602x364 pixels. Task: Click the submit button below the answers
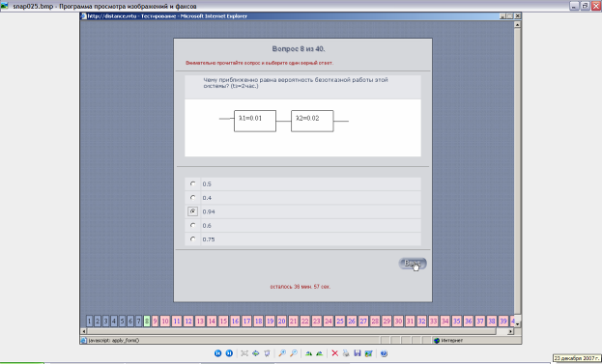click(413, 264)
